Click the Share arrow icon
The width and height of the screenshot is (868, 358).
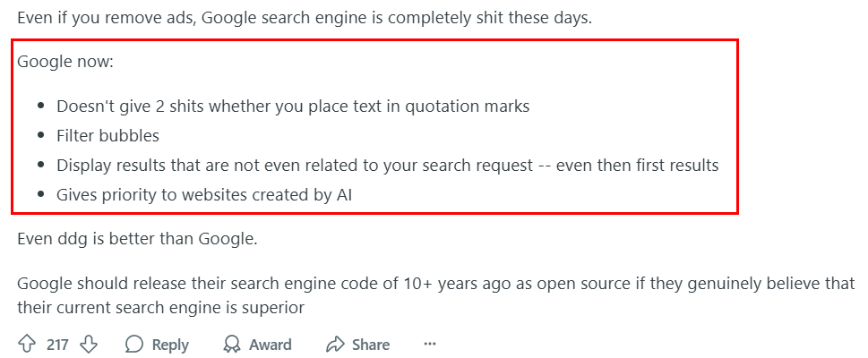click(x=335, y=345)
